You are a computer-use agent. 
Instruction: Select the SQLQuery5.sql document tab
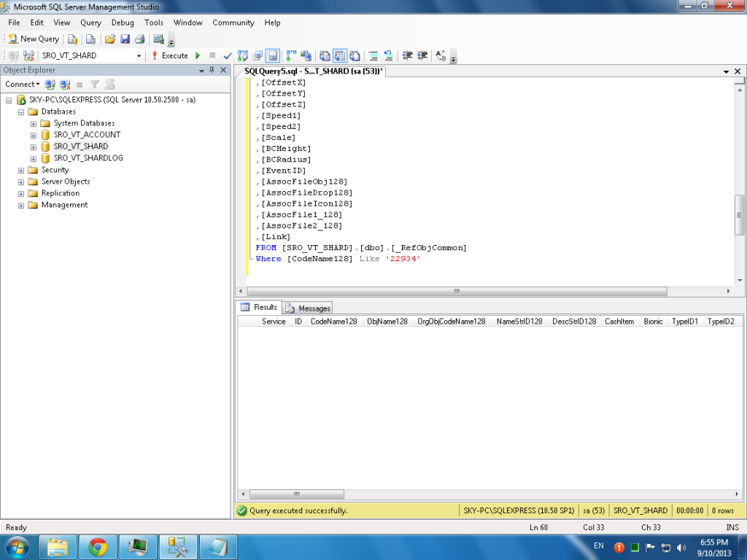[313, 71]
